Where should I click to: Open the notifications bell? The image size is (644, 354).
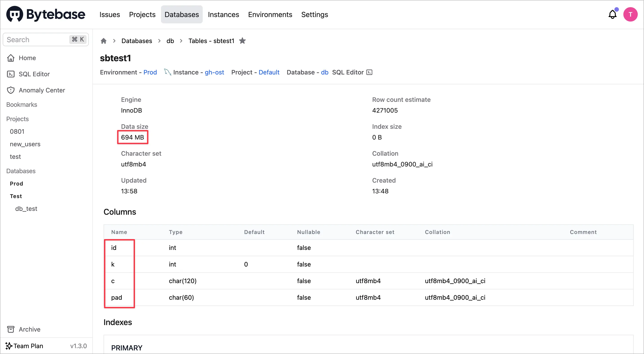612,15
